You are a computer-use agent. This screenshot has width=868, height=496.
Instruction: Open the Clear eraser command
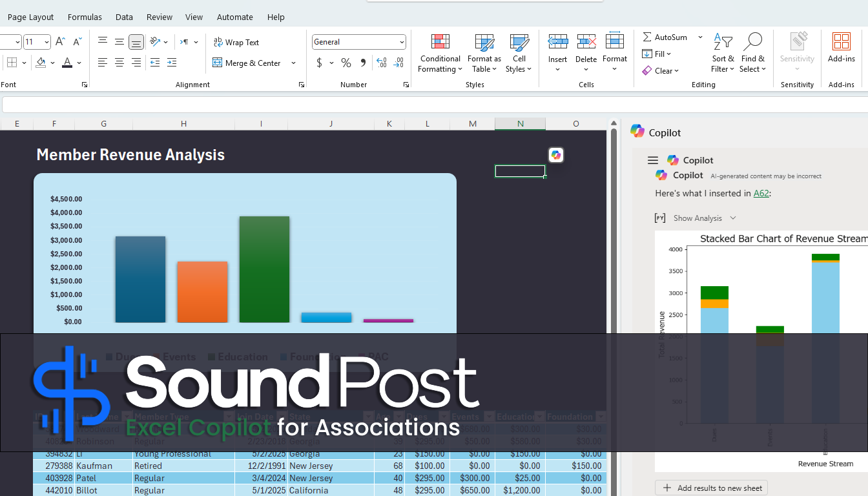[x=661, y=70]
